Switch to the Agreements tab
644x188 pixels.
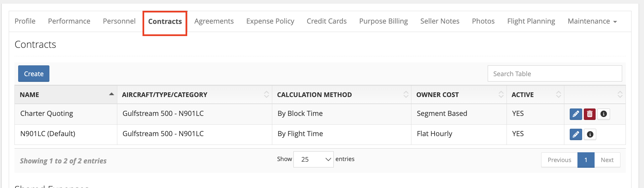click(214, 21)
